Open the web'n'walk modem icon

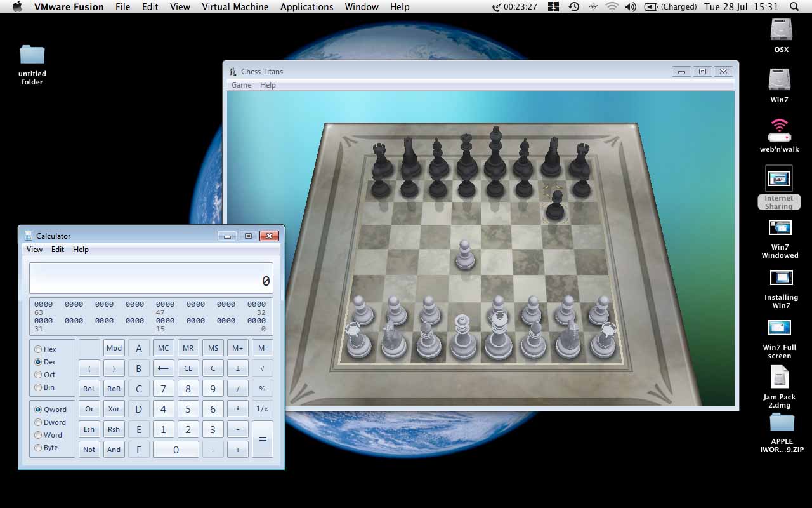pos(779,131)
